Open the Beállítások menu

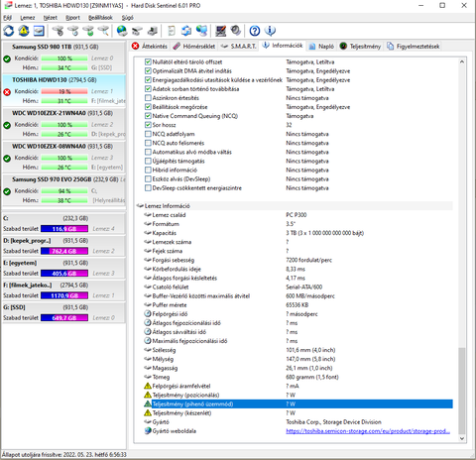coord(100,18)
